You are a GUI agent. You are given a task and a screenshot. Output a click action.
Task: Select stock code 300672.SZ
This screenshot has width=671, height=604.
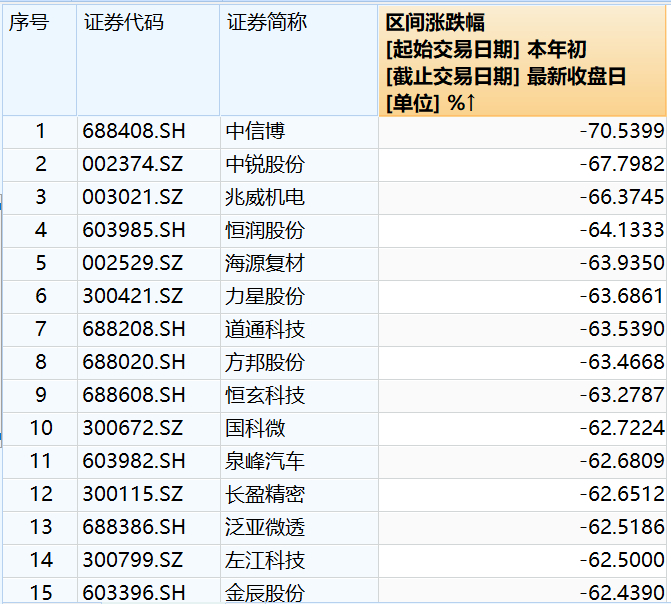click(x=133, y=428)
